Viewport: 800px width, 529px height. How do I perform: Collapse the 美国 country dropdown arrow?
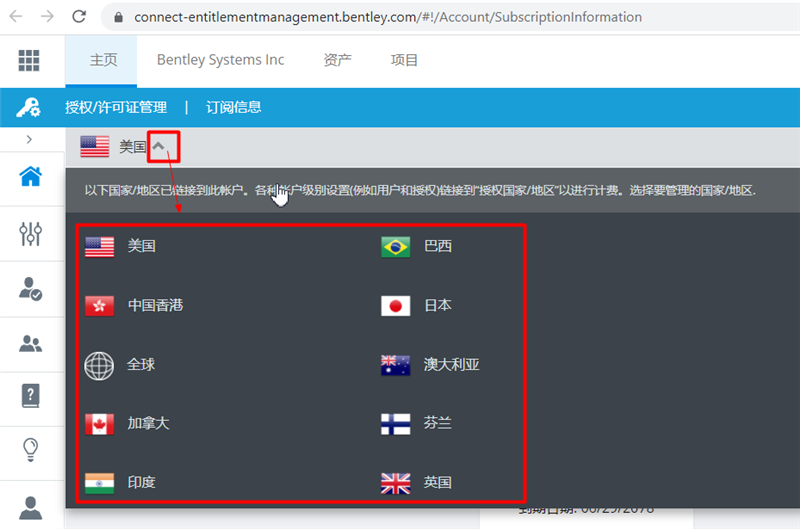pyautogui.click(x=159, y=146)
